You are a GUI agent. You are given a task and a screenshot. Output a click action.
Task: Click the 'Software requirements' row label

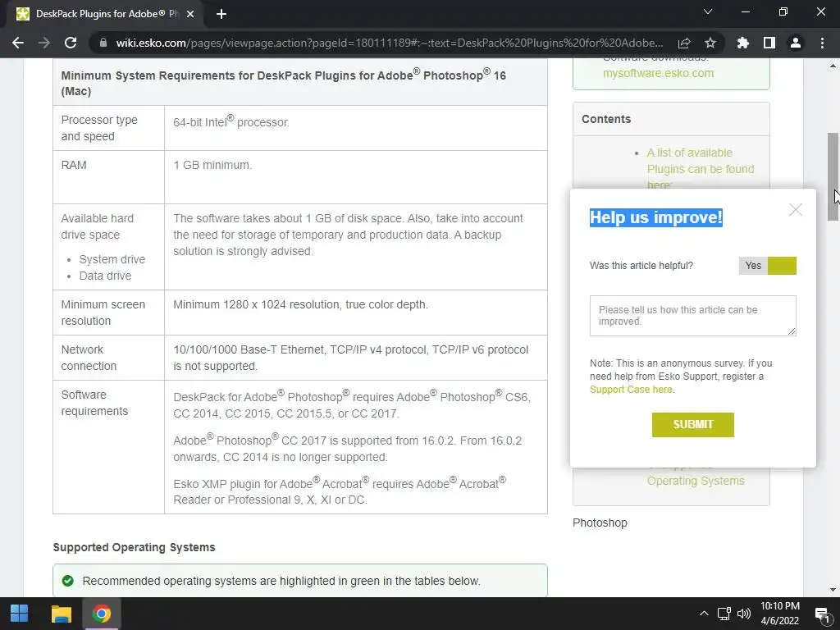click(x=94, y=403)
